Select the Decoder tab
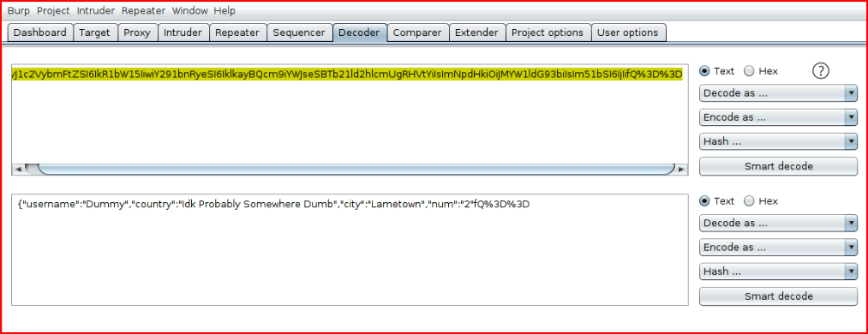868x334 pixels. pyautogui.click(x=359, y=33)
